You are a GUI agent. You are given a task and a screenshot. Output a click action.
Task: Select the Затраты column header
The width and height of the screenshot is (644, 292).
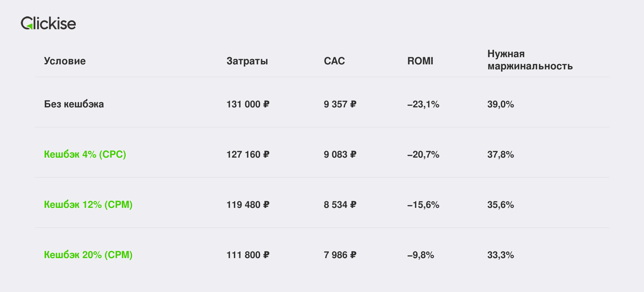[x=247, y=61]
